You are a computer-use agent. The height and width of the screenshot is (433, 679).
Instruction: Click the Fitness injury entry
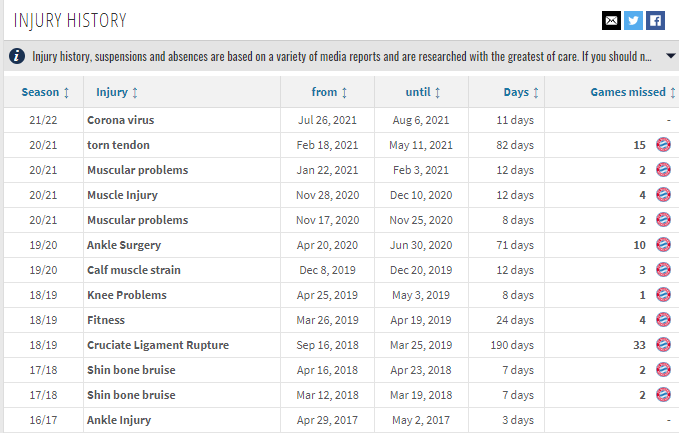(x=106, y=320)
